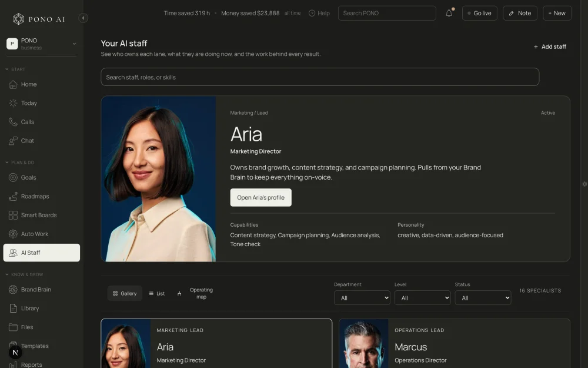
Task: Click the round N badge icon
Action: [x=15, y=353]
